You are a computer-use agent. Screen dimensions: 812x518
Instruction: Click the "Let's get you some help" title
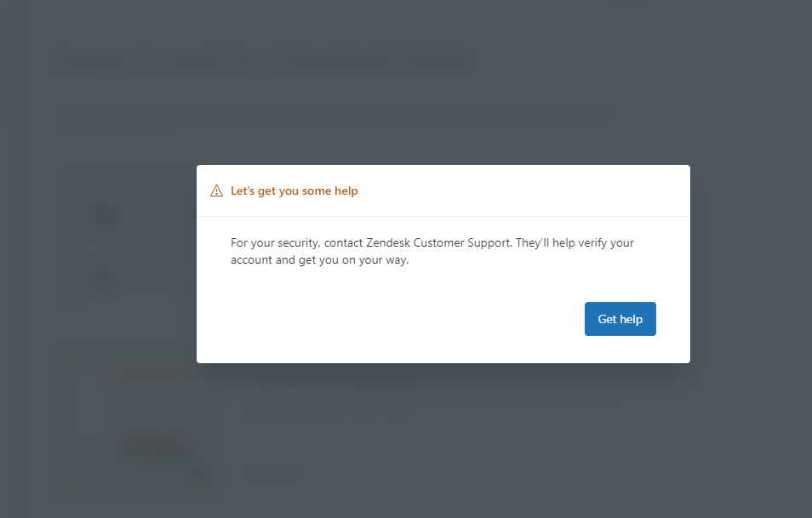(x=294, y=191)
